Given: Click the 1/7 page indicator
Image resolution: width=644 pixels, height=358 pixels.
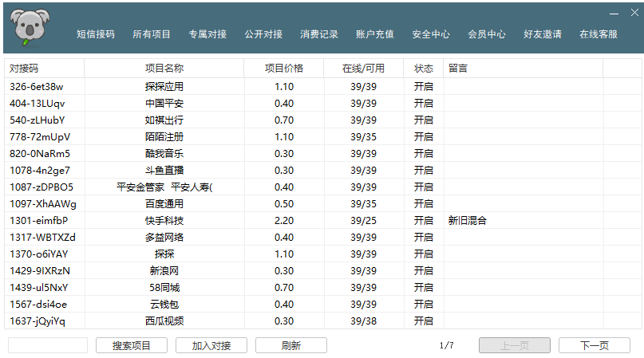Looking at the screenshot, I should pos(446,345).
